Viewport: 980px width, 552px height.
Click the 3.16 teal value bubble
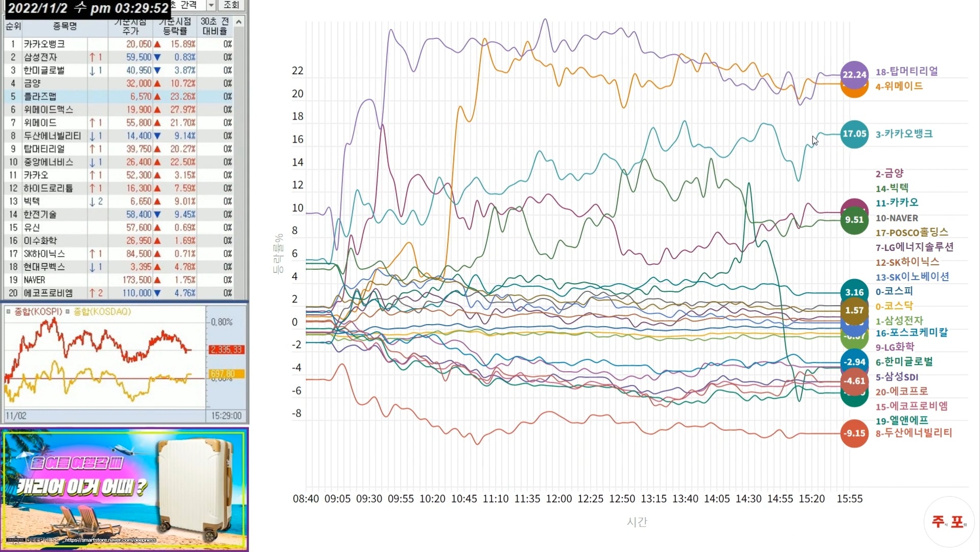click(x=854, y=292)
